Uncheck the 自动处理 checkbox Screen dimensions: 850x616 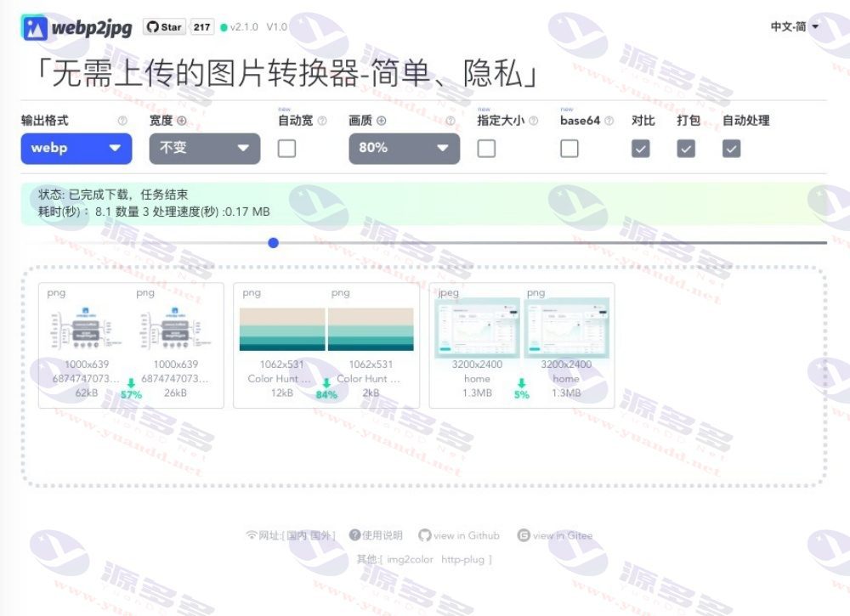[x=731, y=149]
